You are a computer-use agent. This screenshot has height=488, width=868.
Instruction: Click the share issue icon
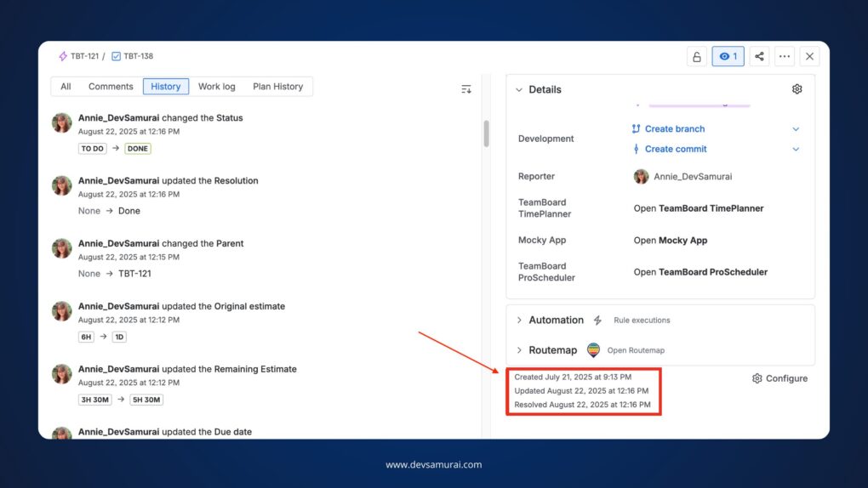tap(759, 57)
